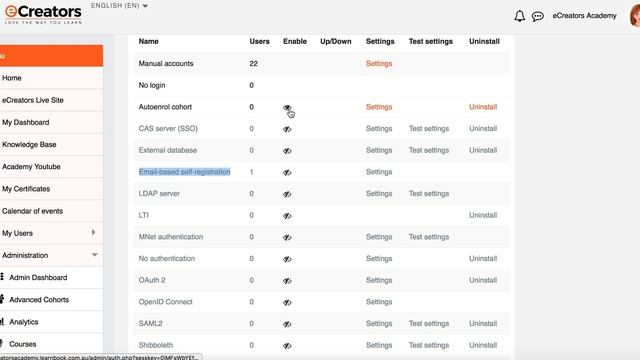
Task: Click the No login row name
Action: (152, 85)
